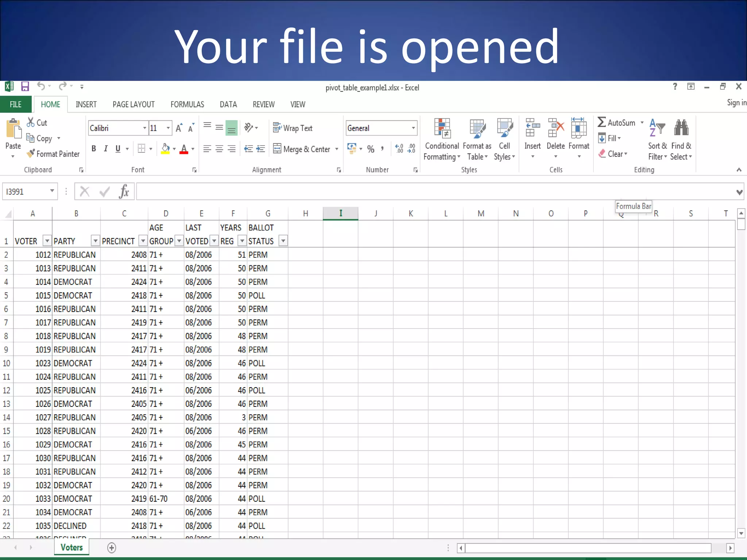
Task: Switch to the PAGE LAYOUT tab
Action: tap(133, 104)
